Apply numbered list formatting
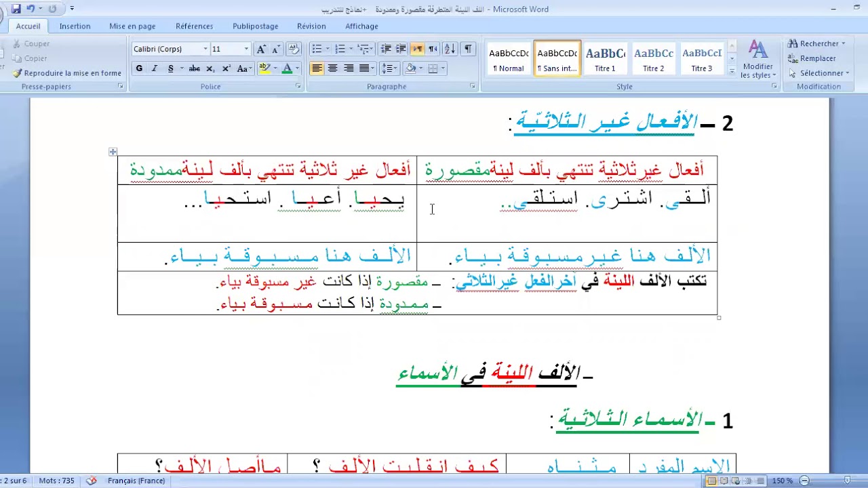This screenshot has height=488, width=868. click(x=340, y=49)
